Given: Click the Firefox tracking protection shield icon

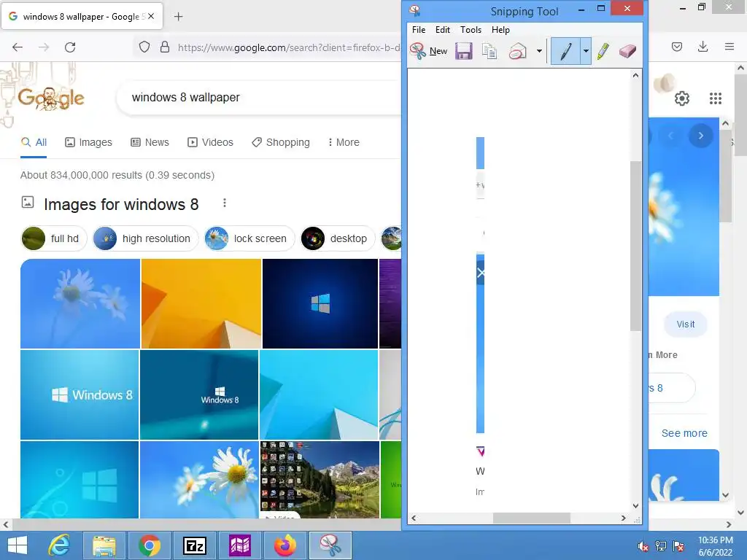Looking at the screenshot, I should click(144, 47).
